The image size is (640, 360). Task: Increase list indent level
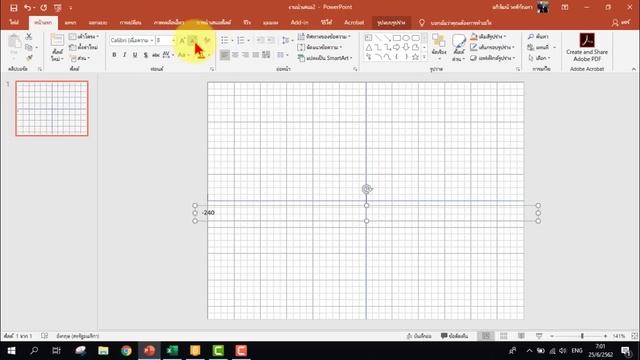click(271, 40)
